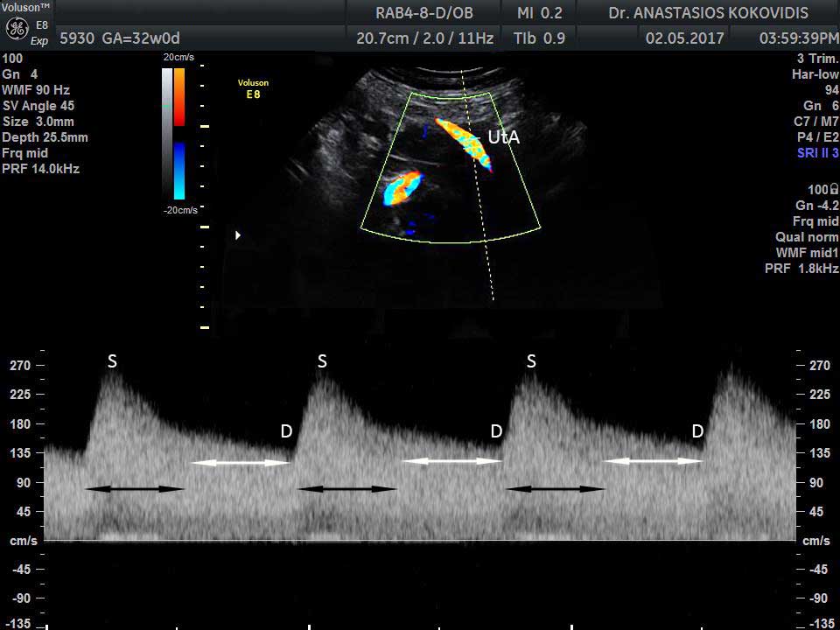Click the color Doppler velocity scale bar
Screen dimensions: 840x630
pos(179,133)
